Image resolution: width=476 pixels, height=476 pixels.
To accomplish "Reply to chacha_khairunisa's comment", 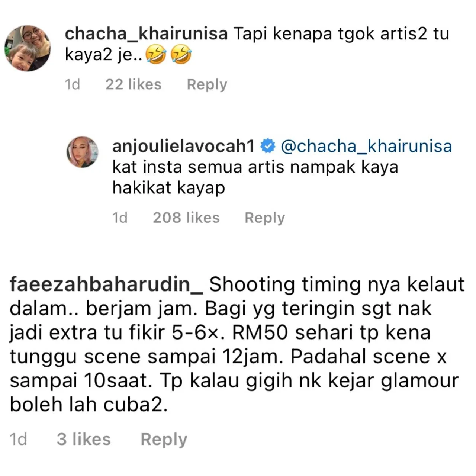I will pos(207,84).
